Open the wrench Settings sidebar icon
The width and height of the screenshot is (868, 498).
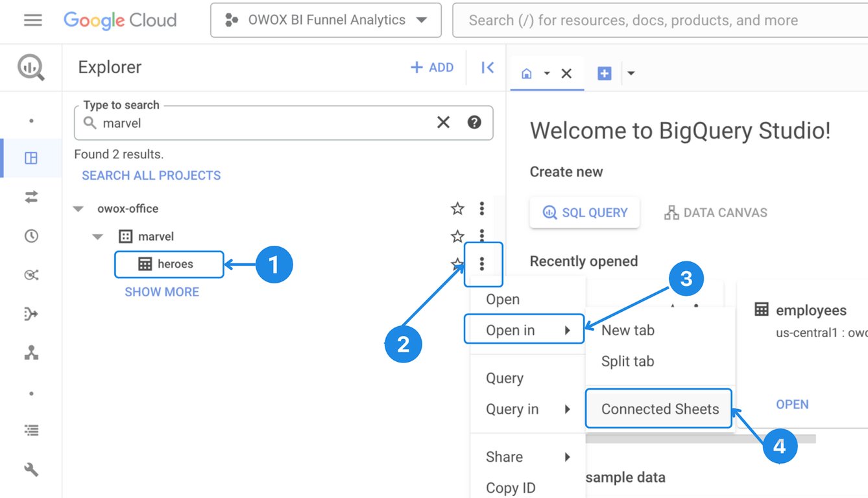tap(31, 469)
